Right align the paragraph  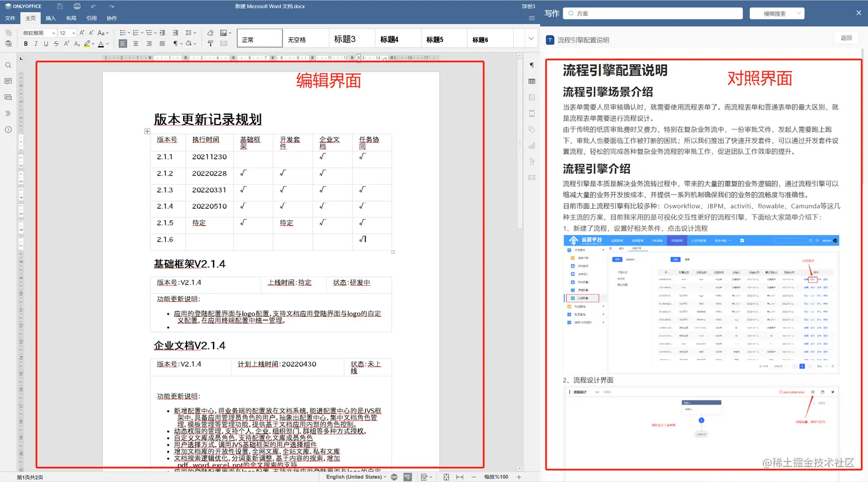[x=149, y=44]
